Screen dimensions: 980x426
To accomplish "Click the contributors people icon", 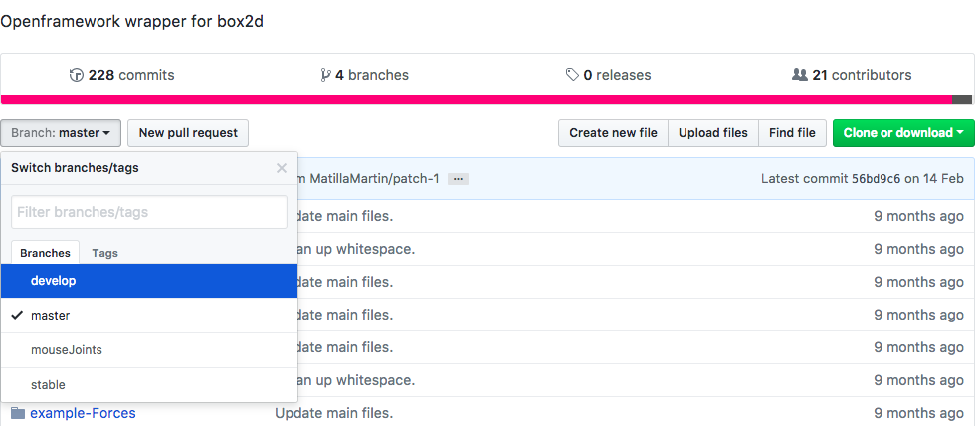I will tap(799, 75).
